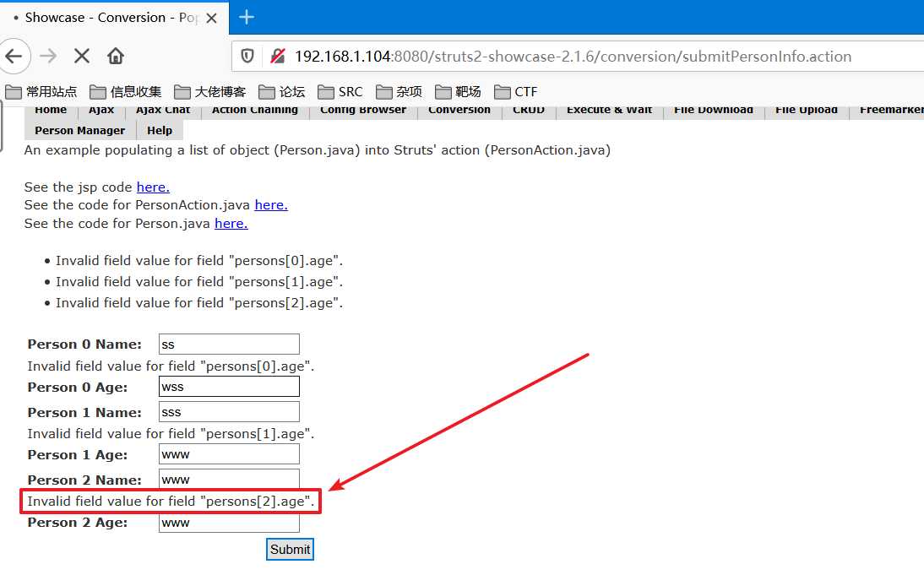Click the browser forward arrow
The height and width of the screenshot is (575, 924).
[48, 57]
